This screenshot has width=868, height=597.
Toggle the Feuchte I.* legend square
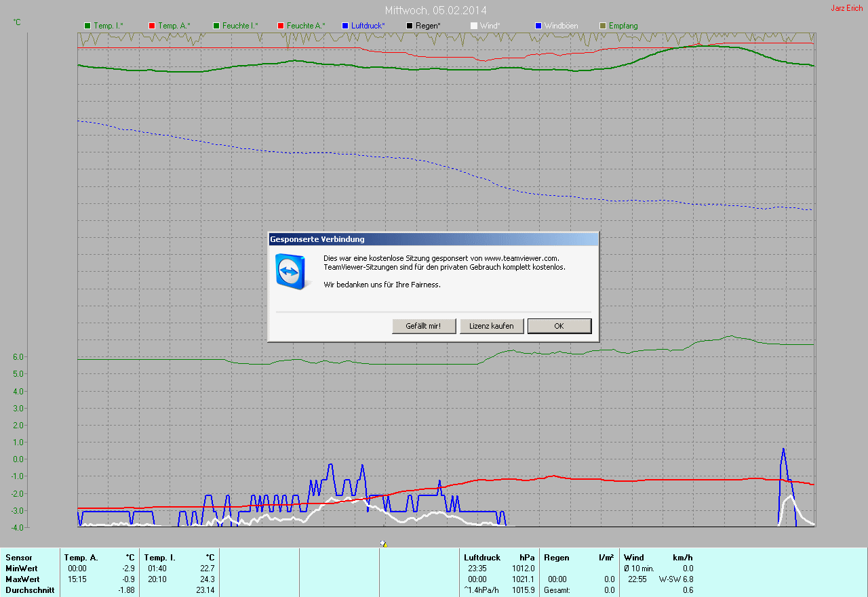pyautogui.click(x=216, y=26)
